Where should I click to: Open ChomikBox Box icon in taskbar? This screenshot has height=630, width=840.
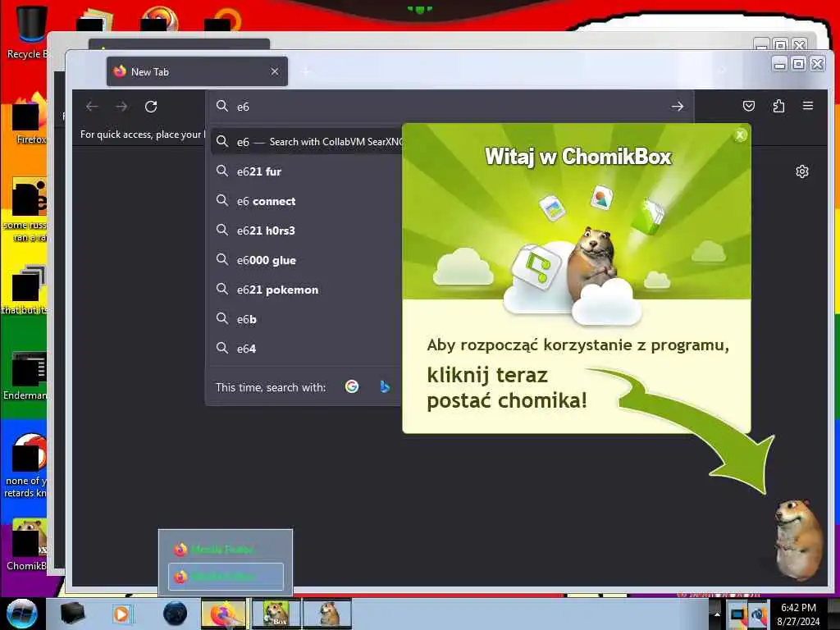pyautogui.click(x=276, y=614)
